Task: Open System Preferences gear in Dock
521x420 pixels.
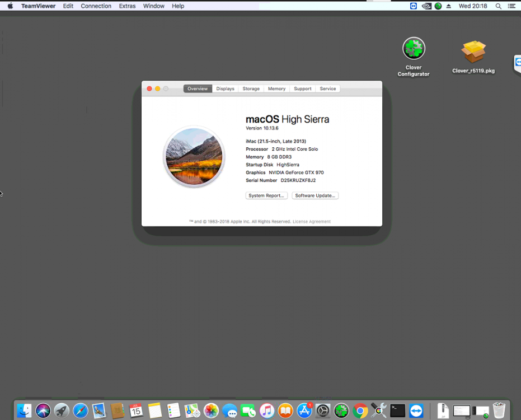Action: pos(323,410)
